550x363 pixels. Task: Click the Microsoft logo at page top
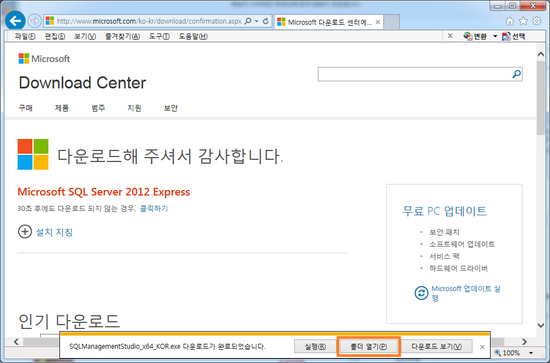tap(44, 59)
